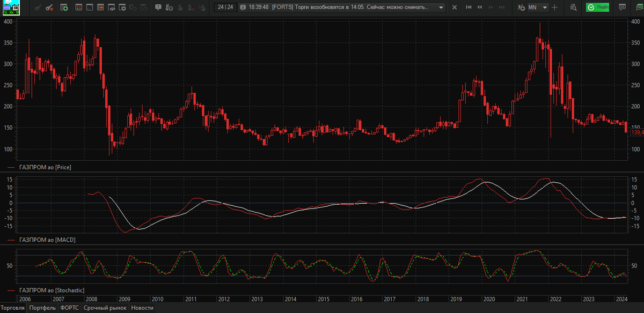Viewport: 644px width, 313px height.
Task: Click the ГАЗПРОМ ао [Stochastic] legend label
Action: [x=52, y=290]
